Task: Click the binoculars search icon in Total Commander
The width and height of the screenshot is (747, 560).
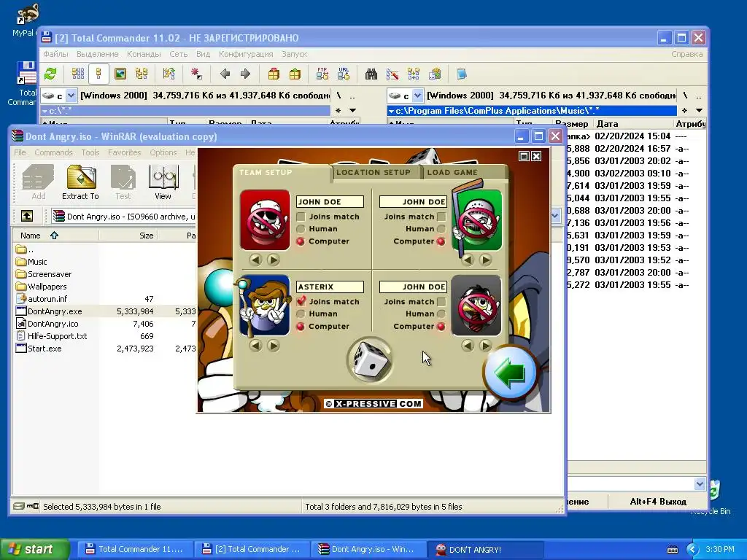Action: point(371,74)
